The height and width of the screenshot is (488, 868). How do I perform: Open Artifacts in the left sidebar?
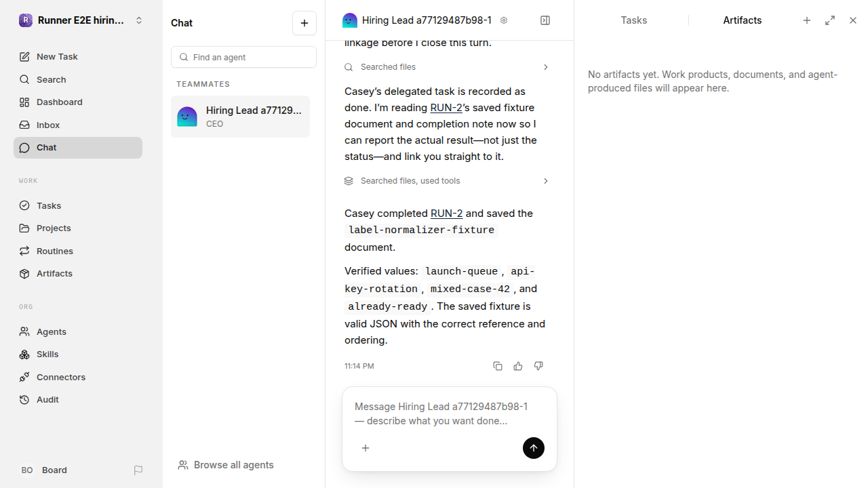point(78,274)
